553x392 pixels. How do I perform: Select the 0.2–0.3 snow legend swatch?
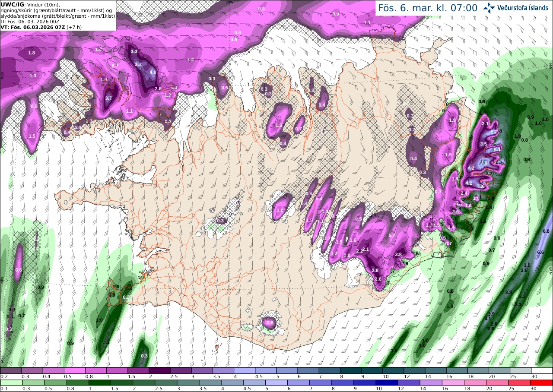(x=11, y=370)
